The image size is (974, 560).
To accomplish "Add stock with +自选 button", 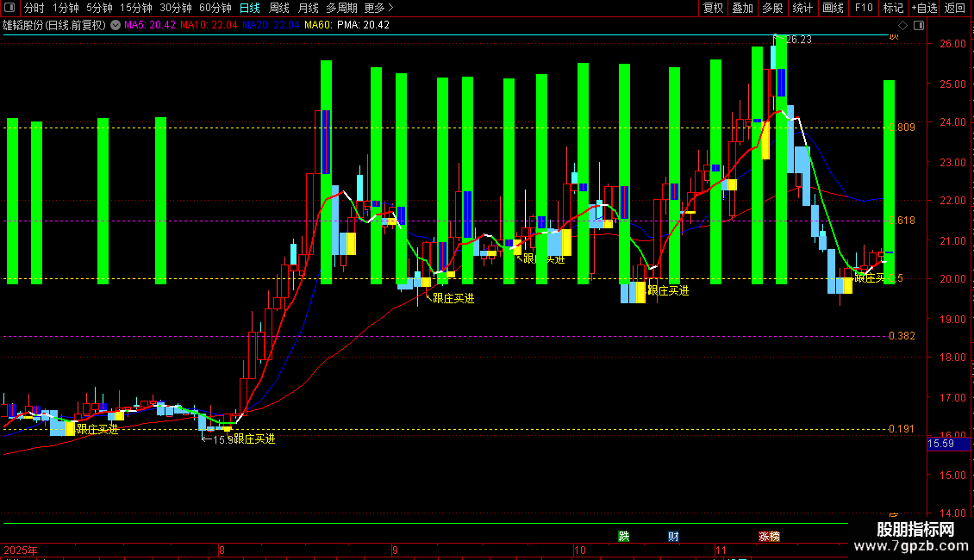I will point(924,8).
